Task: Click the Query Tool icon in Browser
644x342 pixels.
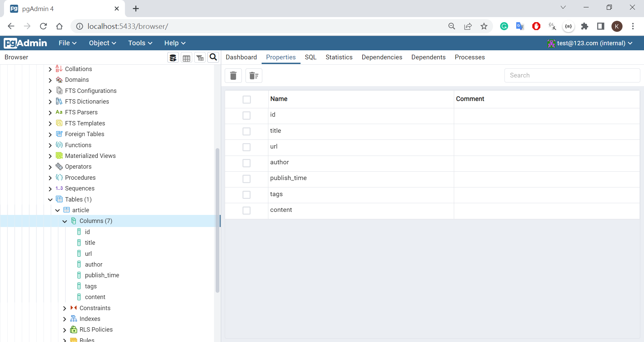Action: [x=173, y=58]
